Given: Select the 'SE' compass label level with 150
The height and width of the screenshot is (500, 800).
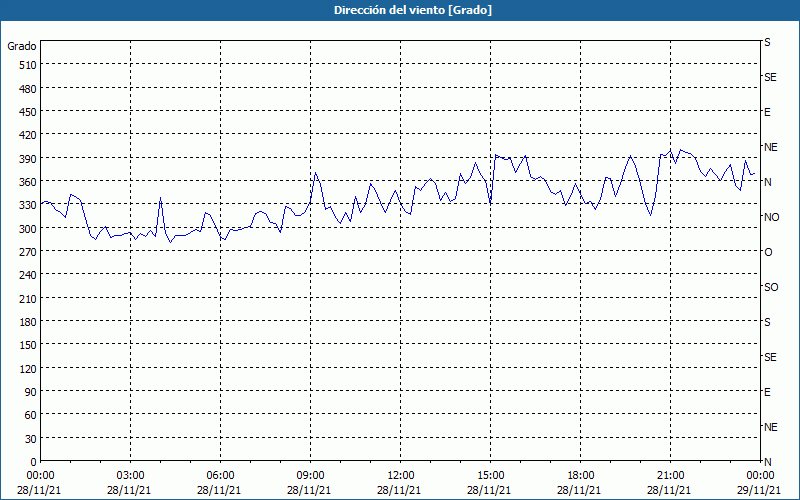Looking at the screenshot, I should tap(770, 357).
